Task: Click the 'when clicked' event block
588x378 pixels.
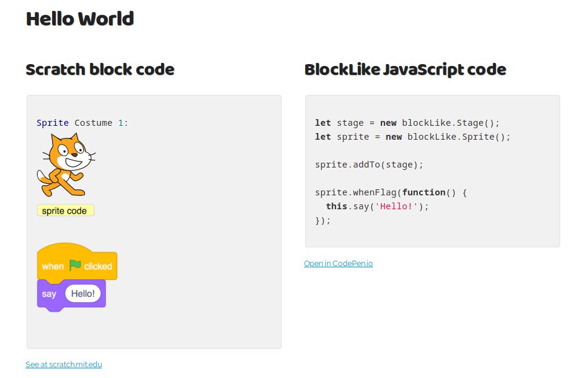Action: tap(78, 262)
